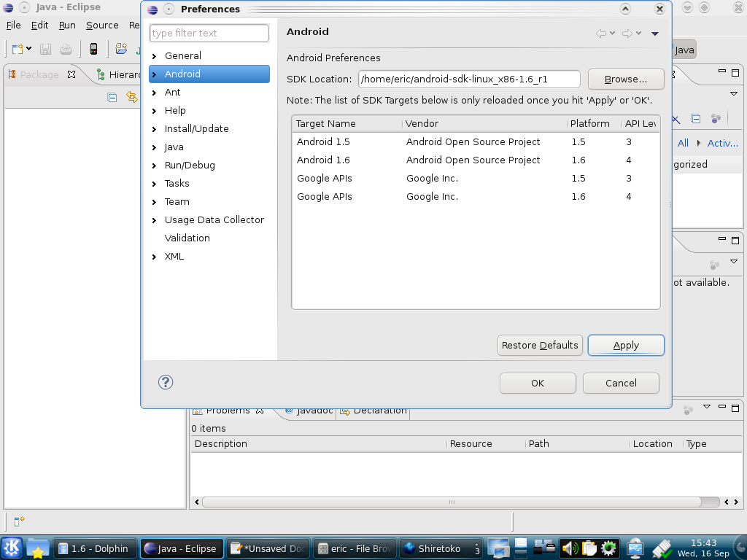Select Usage Data Collector preferences entry
Image resolution: width=747 pixels, height=560 pixels.
point(214,219)
